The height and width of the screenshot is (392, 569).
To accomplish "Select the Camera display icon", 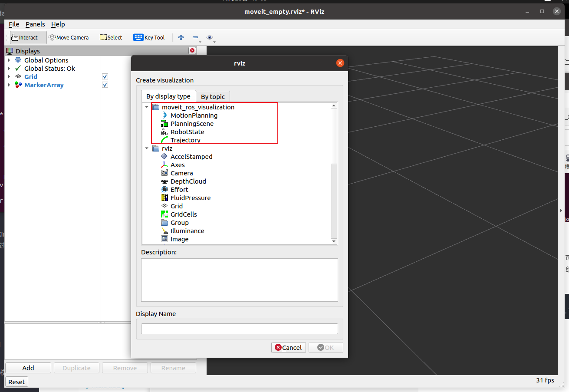I will (x=164, y=173).
